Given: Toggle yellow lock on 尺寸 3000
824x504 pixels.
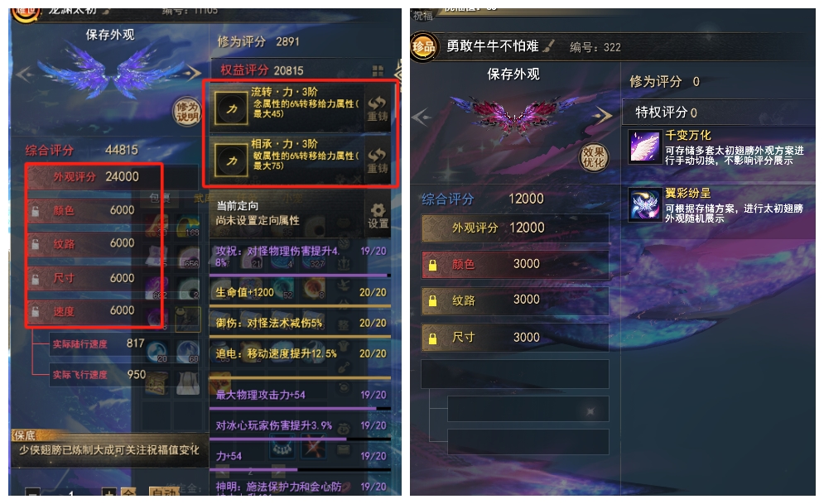Looking at the screenshot, I should [x=432, y=338].
